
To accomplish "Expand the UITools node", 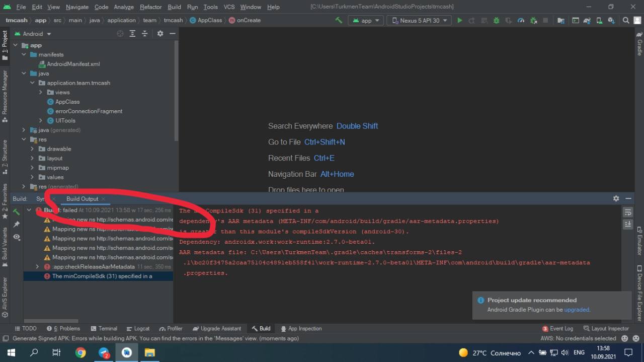I will 41,120.
